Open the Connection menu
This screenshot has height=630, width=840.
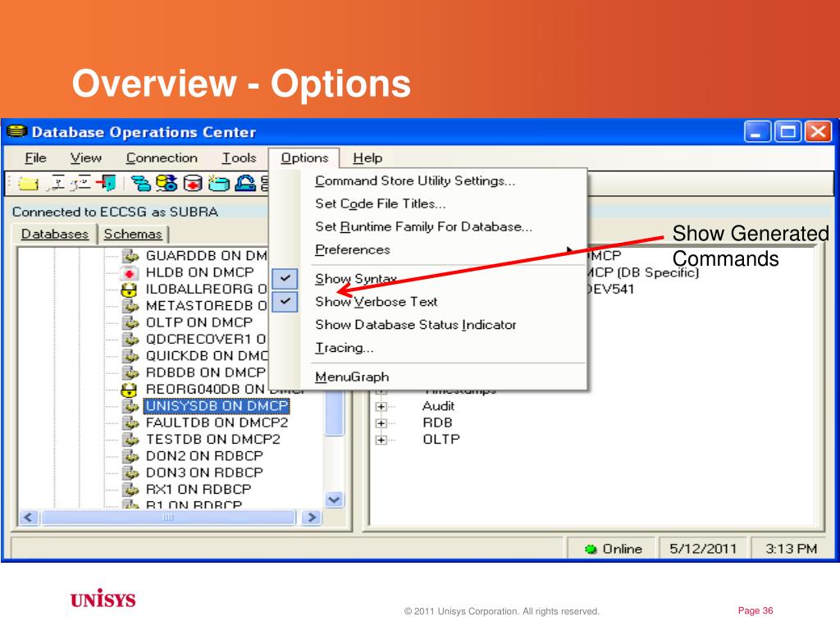point(162,158)
